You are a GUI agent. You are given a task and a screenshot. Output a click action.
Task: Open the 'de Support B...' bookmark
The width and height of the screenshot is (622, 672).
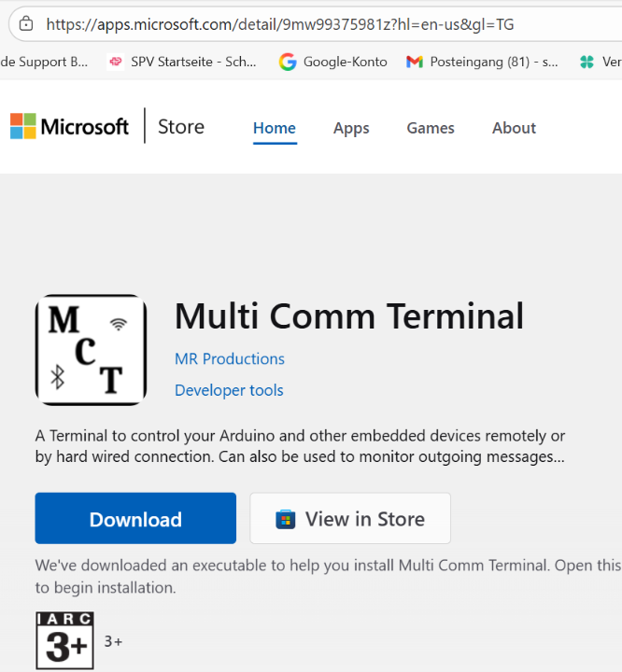45,62
